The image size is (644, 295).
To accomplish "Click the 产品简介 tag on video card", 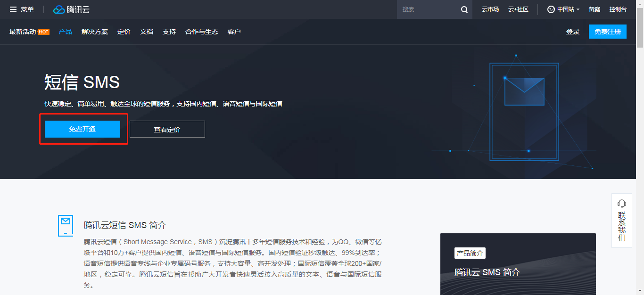I will 470,253.
